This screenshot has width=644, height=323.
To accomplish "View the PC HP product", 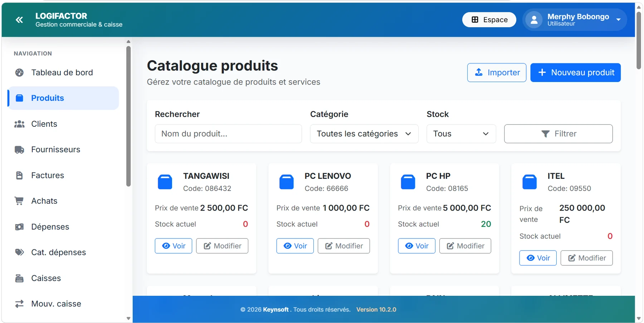I will pyautogui.click(x=417, y=246).
